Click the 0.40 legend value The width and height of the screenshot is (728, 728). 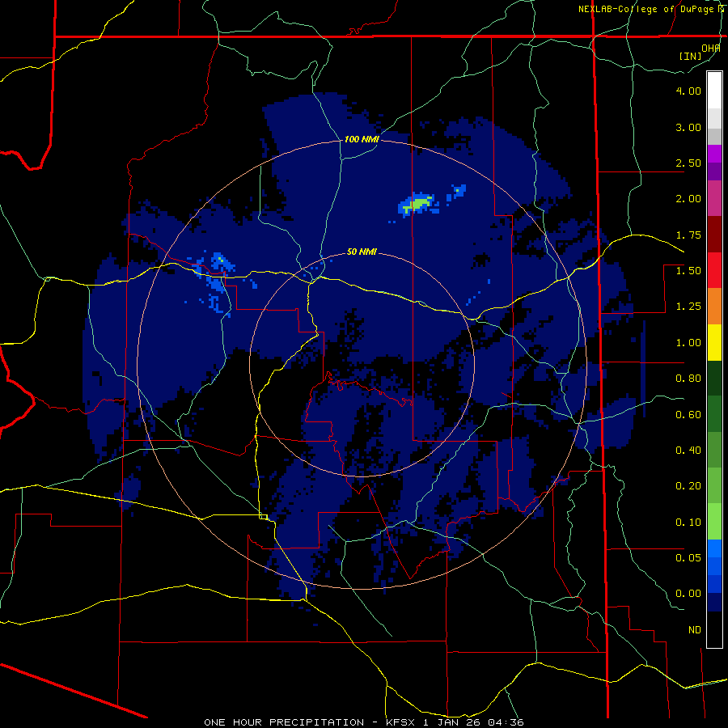coord(688,451)
